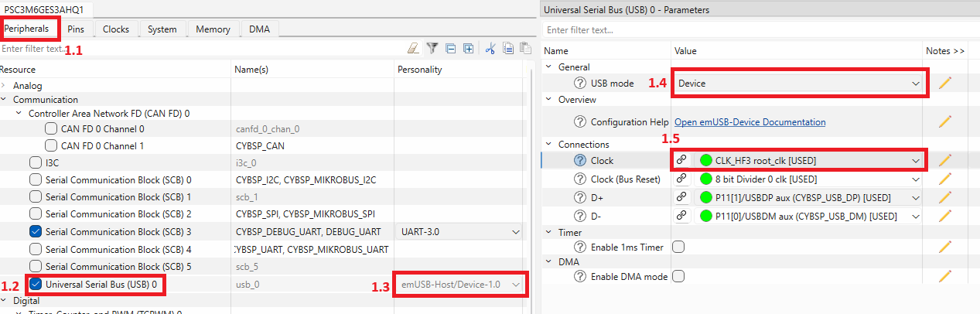Open the UART-3.0 personality dropdown
Image resolution: width=980 pixels, height=314 pixels.
click(x=460, y=231)
